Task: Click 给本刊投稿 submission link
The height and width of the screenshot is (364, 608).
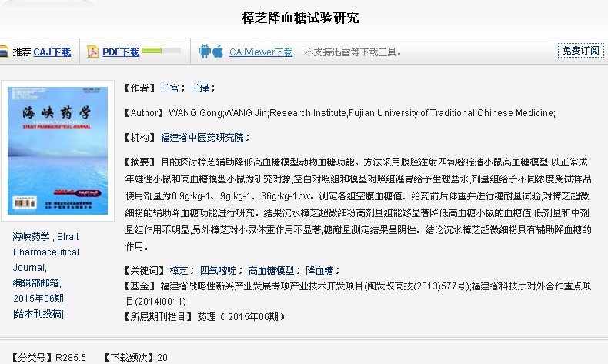Action: click(38, 313)
